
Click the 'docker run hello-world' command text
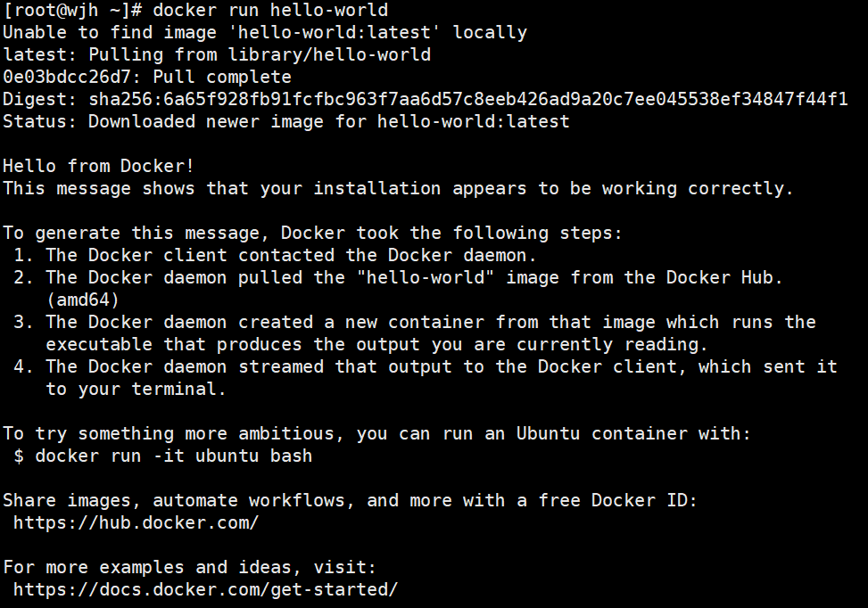click(270, 11)
